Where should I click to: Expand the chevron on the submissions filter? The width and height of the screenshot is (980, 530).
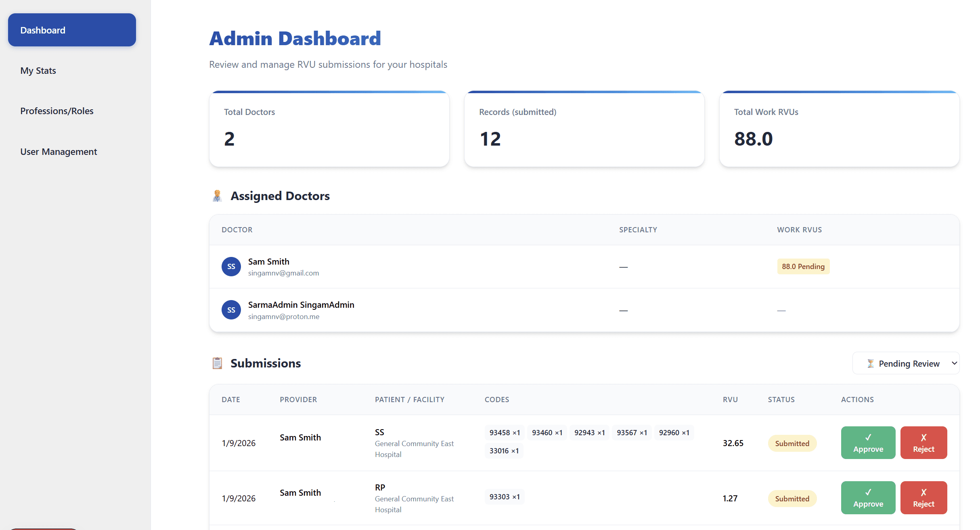[953, 363]
